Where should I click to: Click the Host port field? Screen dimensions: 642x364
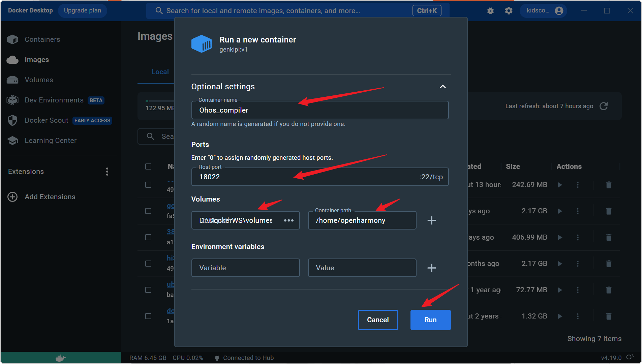tap(320, 177)
